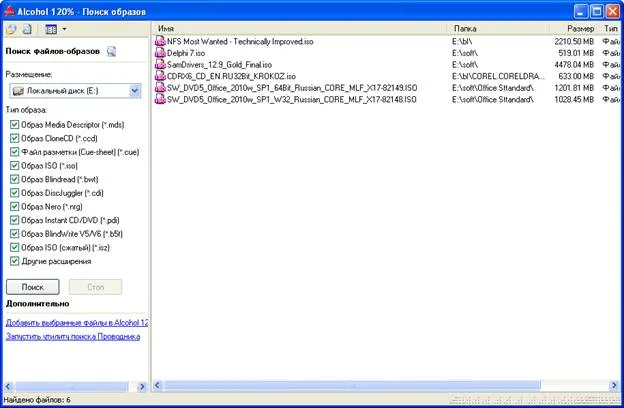Select the Delphi 7.iso file icon
The height and width of the screenshot is (408, 624).
[x=160, y=53]
